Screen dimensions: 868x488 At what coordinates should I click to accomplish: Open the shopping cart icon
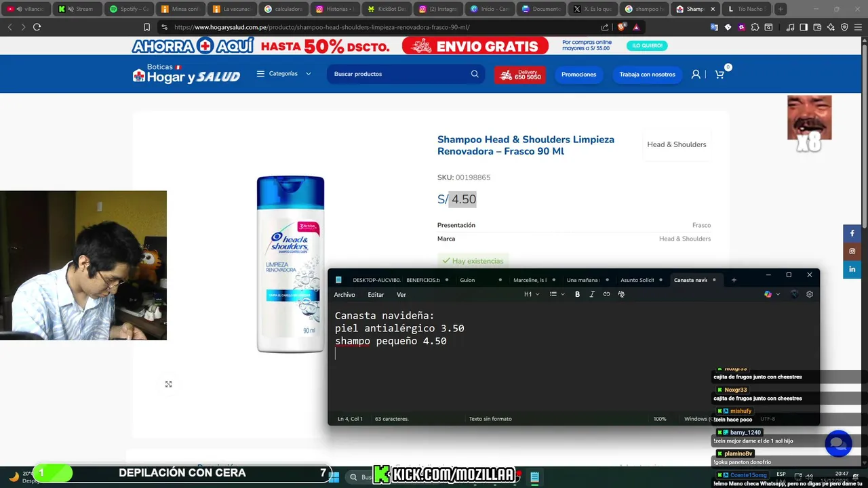pos(719,74)
